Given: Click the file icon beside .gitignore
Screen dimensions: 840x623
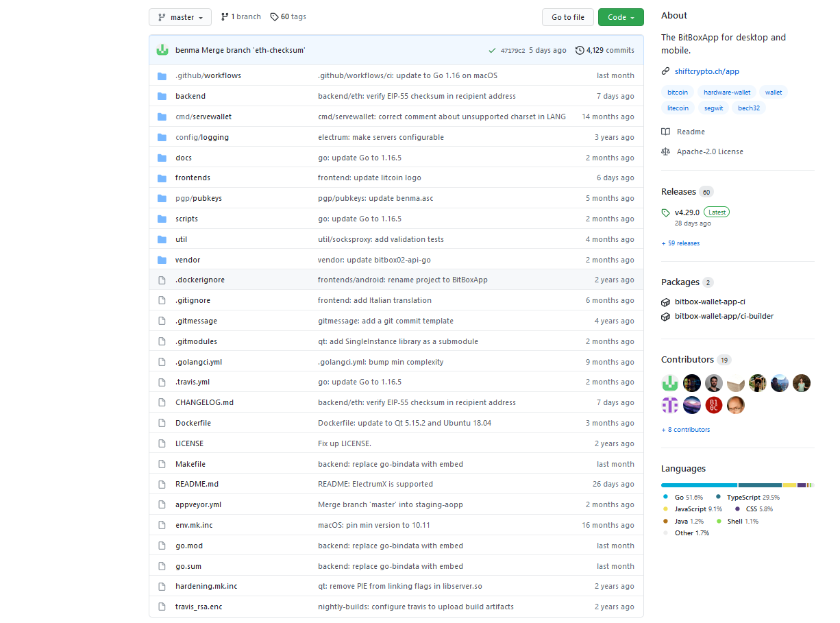Looking at the screenshot, I should click(x=162, y=300).
